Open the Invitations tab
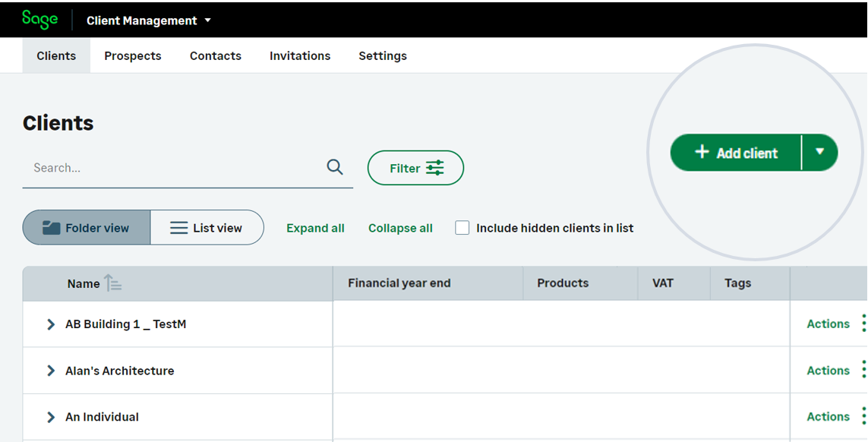The height and width of the screenshot is (442, 868). click(300, 55)
